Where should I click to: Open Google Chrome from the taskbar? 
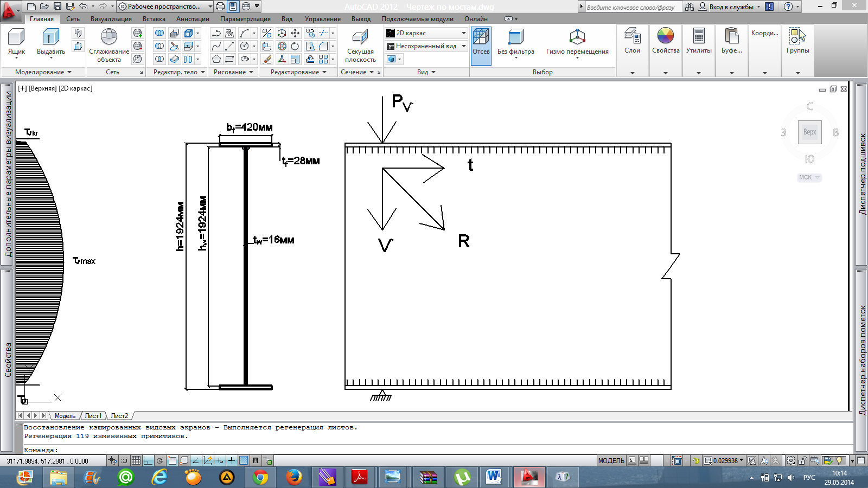point(260,477)
